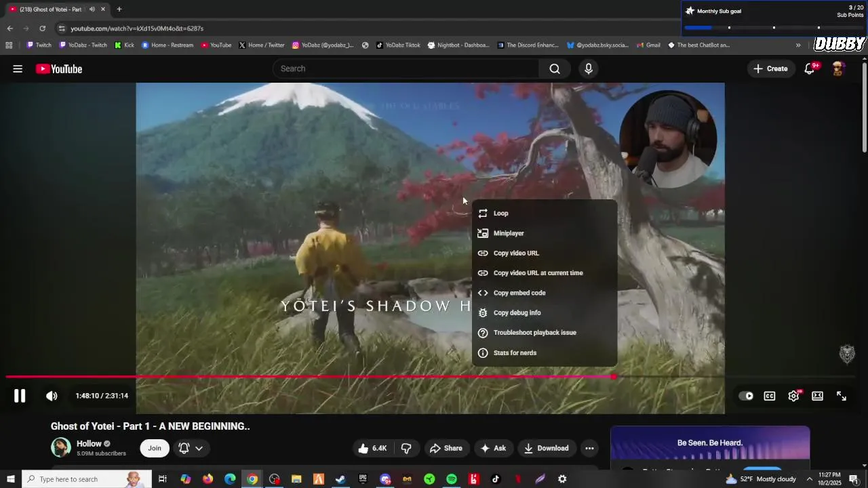
Task: Open the account avatar menu
Action: [x=838, y=68]
